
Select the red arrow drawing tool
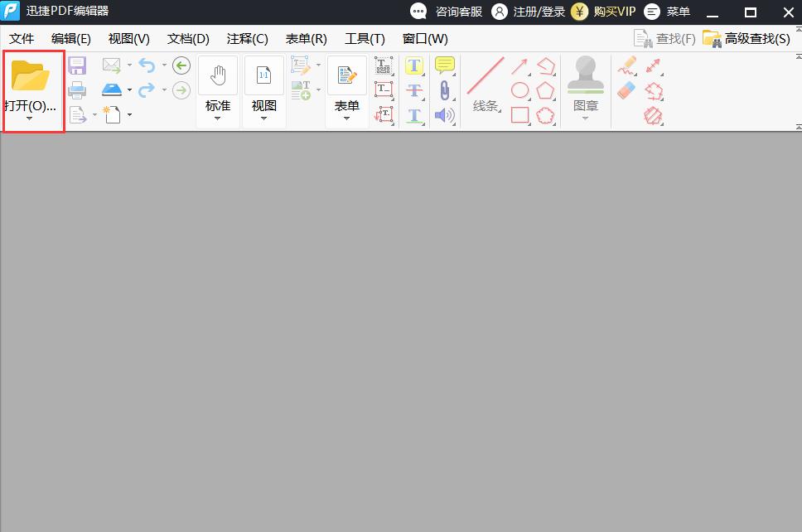(519, 66)
